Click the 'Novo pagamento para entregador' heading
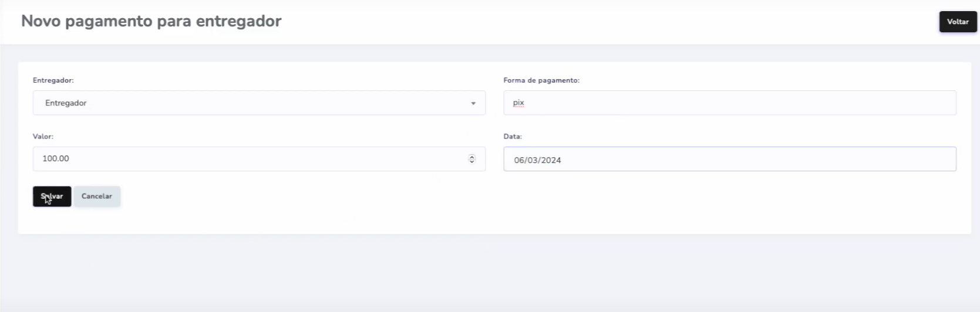This screenshot has width=980, height=312. pyautogui.click(x=151, y=21)
